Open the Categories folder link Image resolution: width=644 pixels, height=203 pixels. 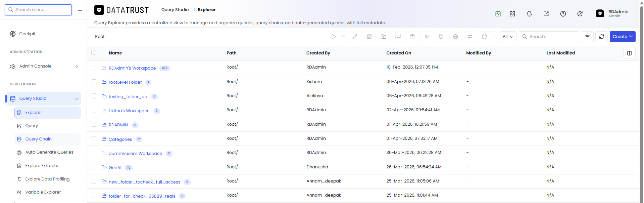(120, 139)
